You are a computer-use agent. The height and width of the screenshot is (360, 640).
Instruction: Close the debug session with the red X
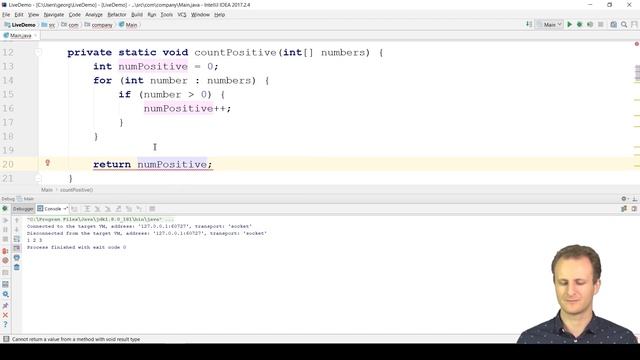coord(5,315)
